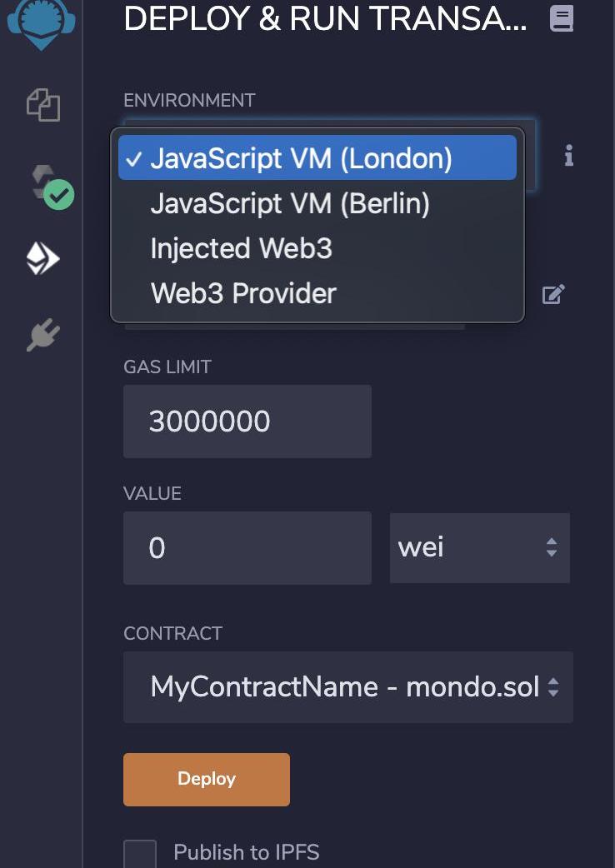Open the Plugin Manager plug icon
Image resolution: width=615 pixels, height=868 pixels.
point(43,334)
